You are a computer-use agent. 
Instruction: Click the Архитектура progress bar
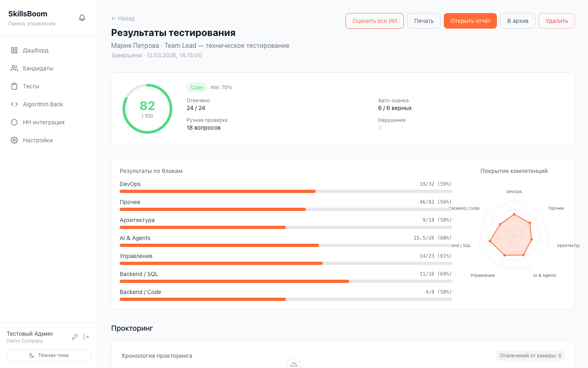click(286, 227)
